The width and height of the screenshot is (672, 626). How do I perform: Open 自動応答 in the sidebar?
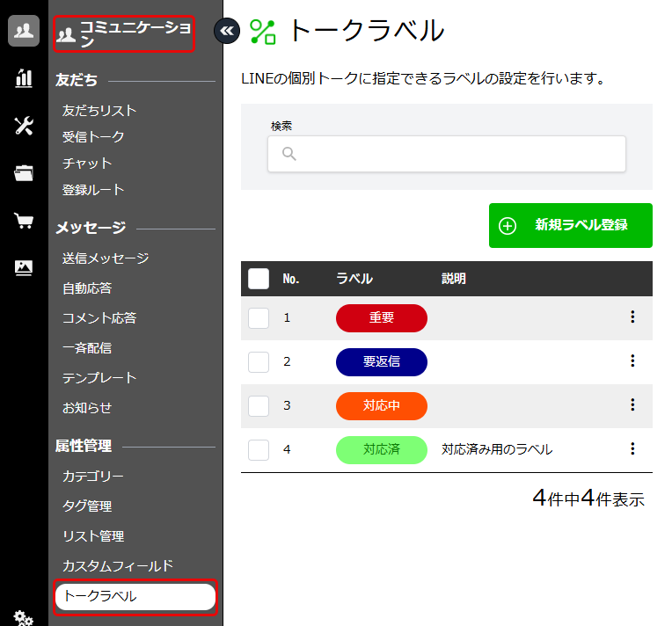[x=87, y=288]
